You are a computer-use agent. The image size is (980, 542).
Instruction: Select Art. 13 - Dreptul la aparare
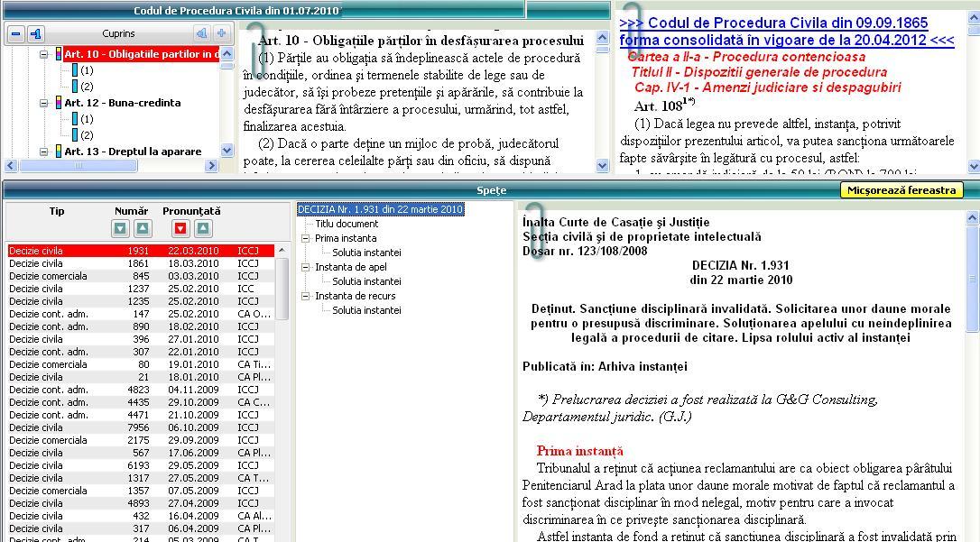tap(134, 152)
